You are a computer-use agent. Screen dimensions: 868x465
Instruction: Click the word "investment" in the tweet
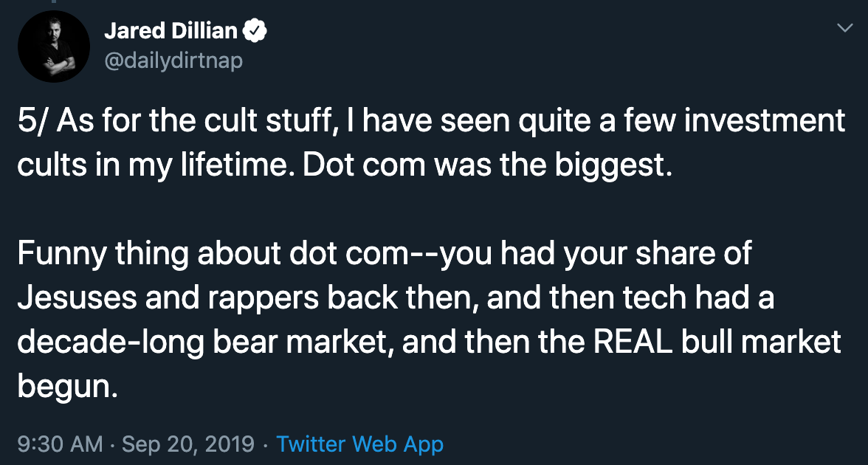(764, 122)
